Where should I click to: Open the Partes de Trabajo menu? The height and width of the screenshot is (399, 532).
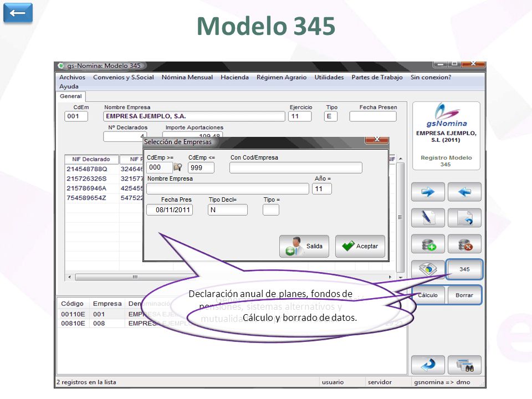pyautogui.click(x=377, y=78)
